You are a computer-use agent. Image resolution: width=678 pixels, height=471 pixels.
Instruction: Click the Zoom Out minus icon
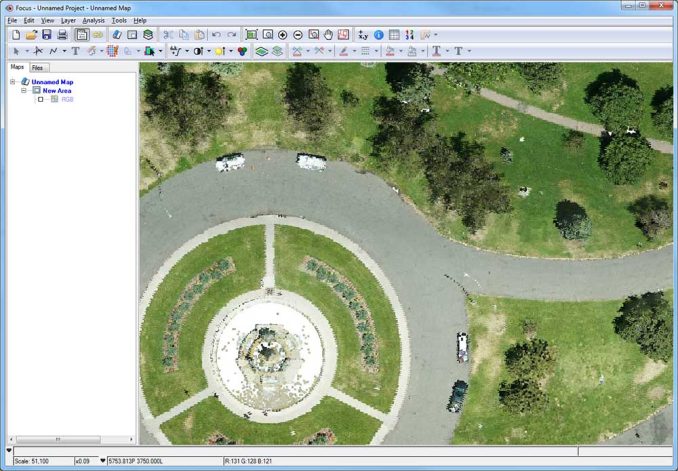click(x=297, y=35)
